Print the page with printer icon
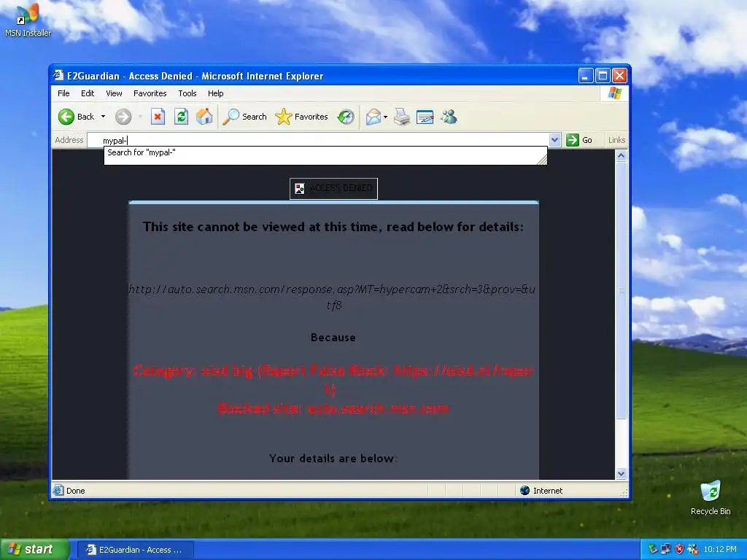Screen dimensions: 747x560 (402, 117)
